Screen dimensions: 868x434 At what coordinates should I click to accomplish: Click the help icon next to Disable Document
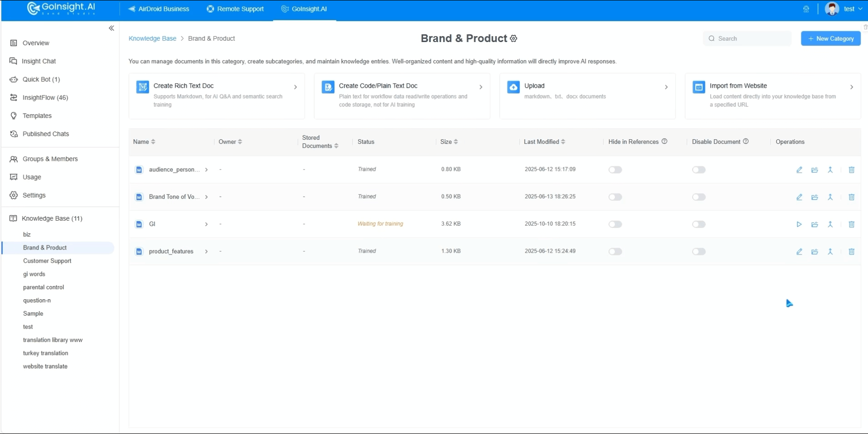(746, 142)
